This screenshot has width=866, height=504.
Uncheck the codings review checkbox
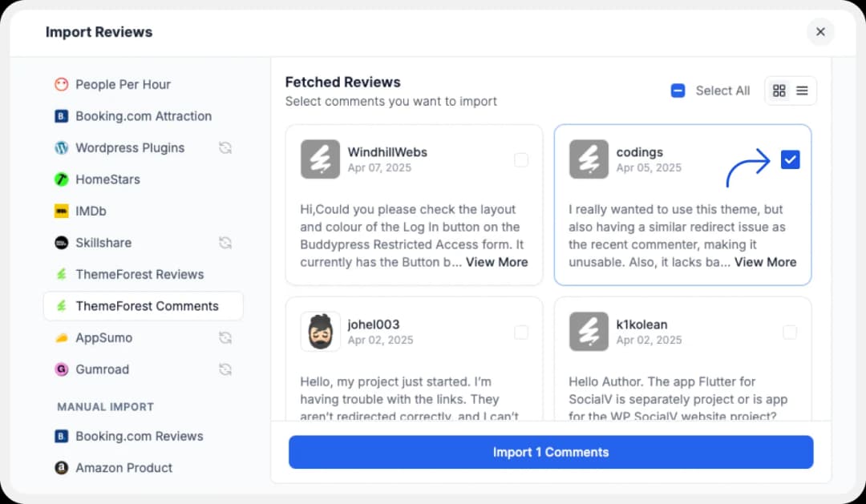[790, 159]
